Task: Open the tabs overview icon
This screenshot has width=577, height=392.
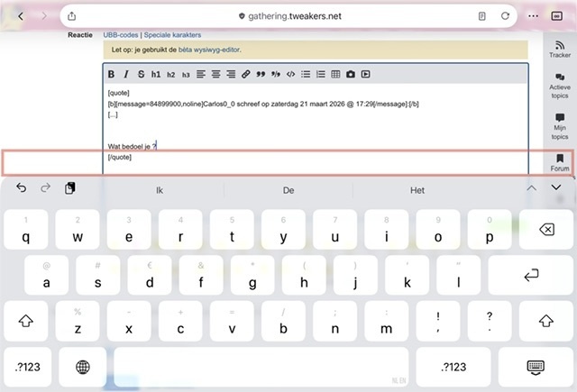Action: point(557,16)
